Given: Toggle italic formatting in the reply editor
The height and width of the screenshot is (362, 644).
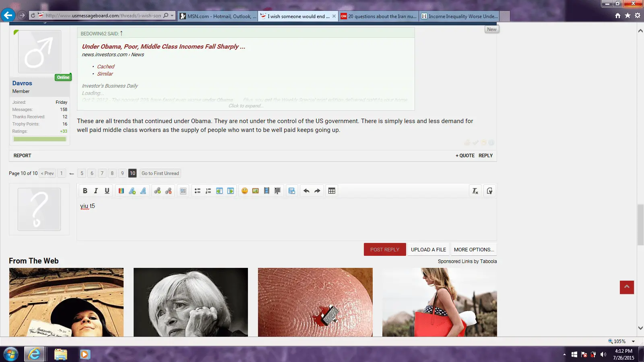Looking at the screenshot, I should click(x=96, y=191).
